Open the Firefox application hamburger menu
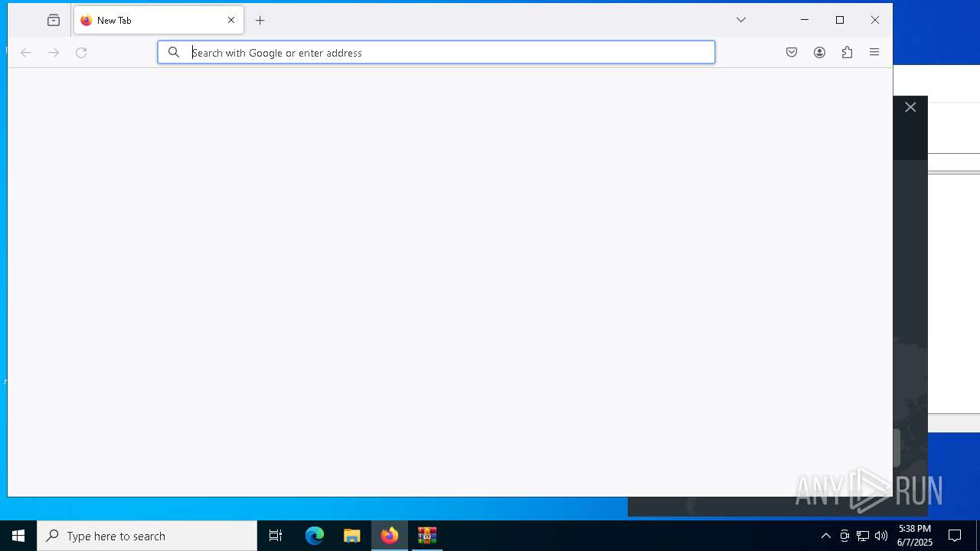The image size is (980, 551). pos(874,53)
